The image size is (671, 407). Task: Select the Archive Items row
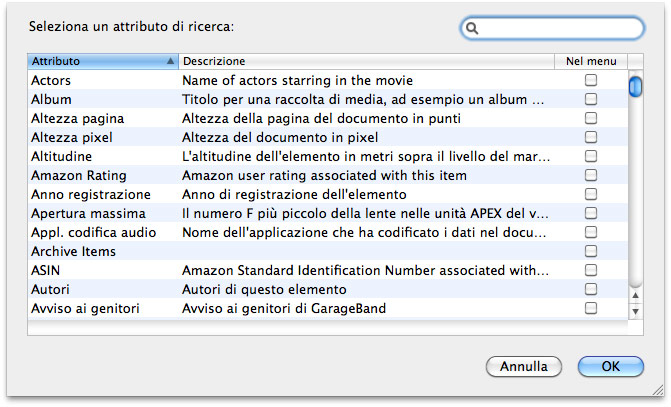[328, 251]
